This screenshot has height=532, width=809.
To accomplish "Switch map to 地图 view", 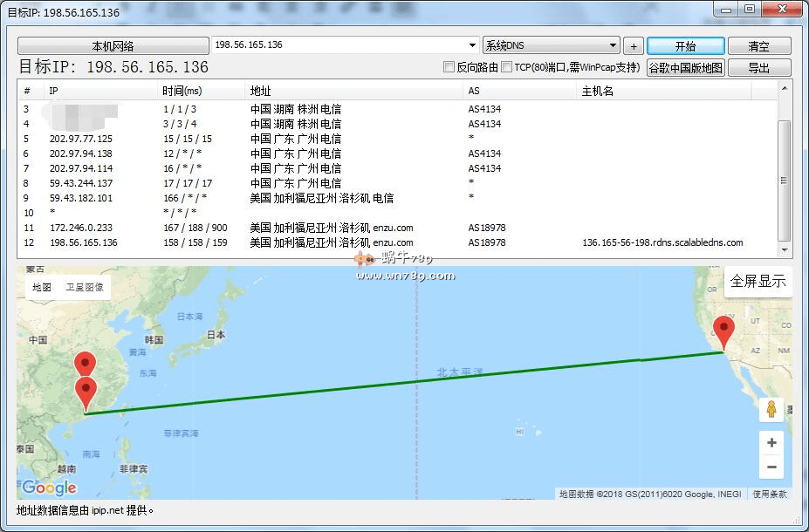I will (42, 287).
